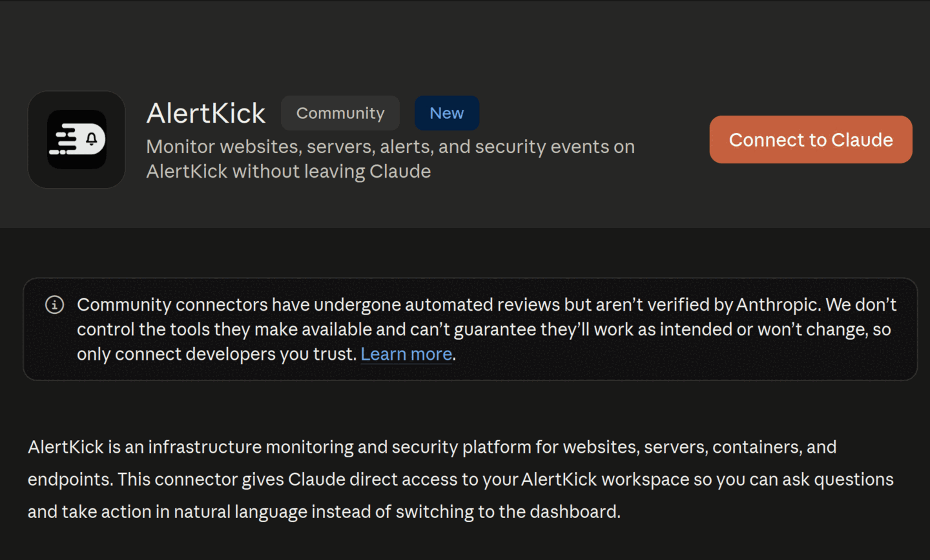Click the info icon in community notice
The image size is (930, 560).
pyautogui.click(x=54, y=305)
